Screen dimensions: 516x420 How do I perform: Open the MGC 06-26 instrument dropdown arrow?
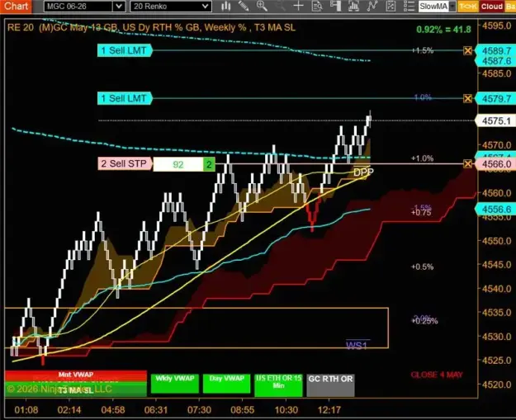pos(119,7)
